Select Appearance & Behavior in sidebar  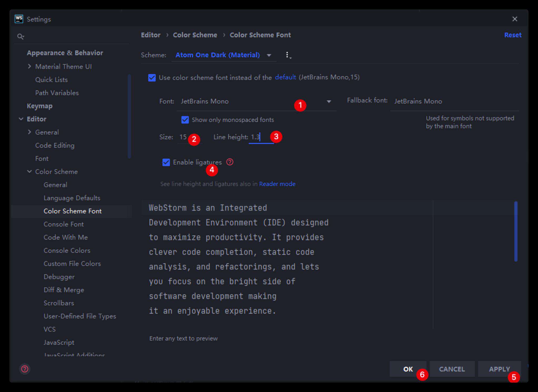coord(65,53)
